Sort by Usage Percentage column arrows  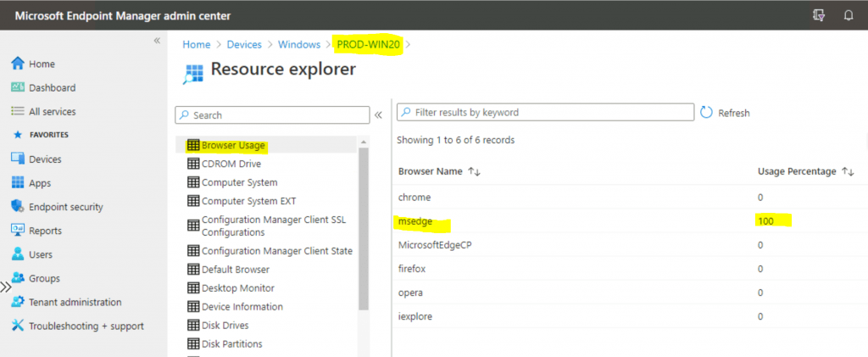coord(848,171)
